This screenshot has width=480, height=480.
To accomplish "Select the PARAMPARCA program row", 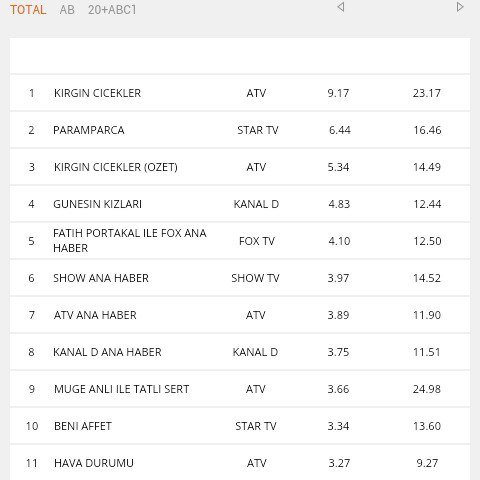I will point(240,130).
